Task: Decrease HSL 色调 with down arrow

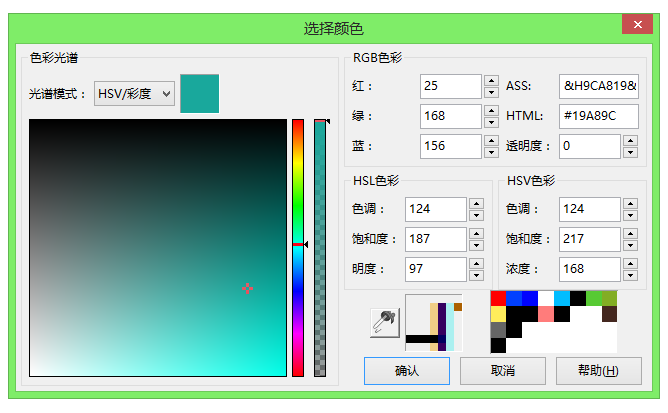Action: tap(476, 215)
